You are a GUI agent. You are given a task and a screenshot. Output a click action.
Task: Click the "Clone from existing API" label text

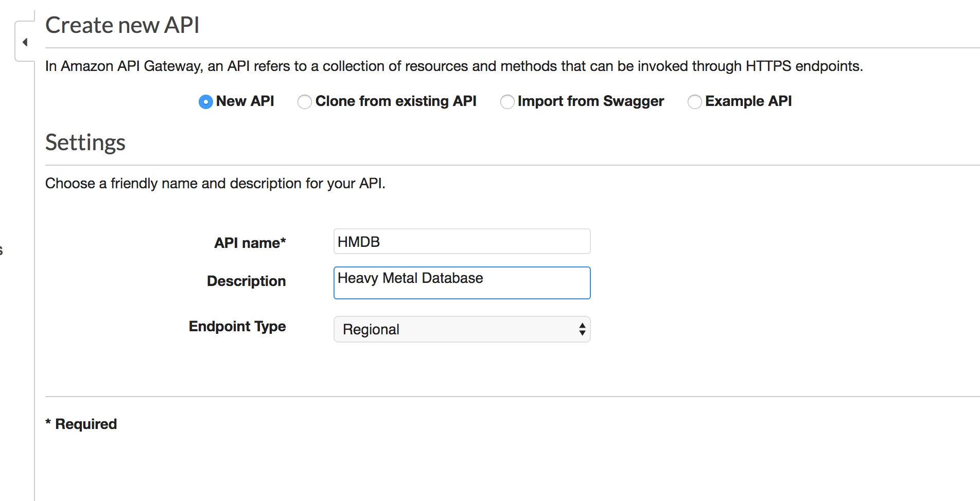click(x=396, y=101)
